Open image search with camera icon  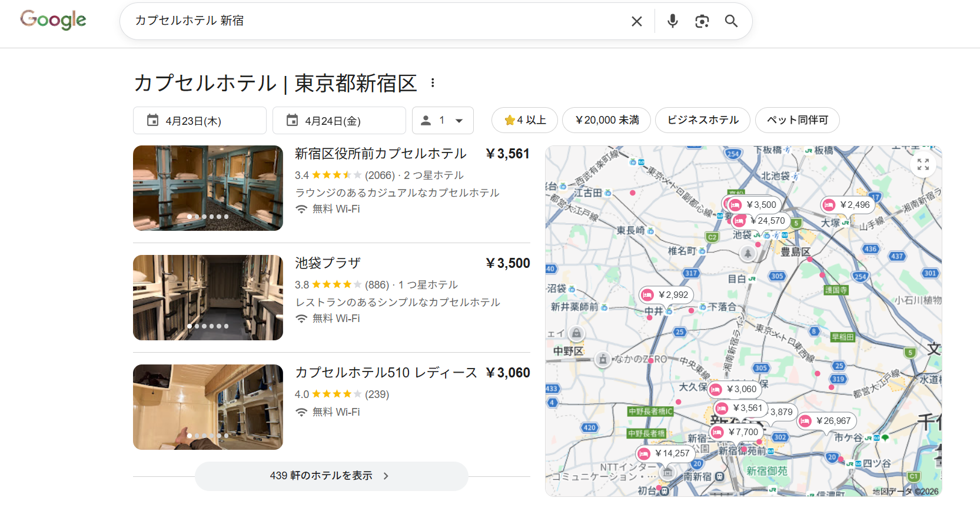click(x=702, y=22)
